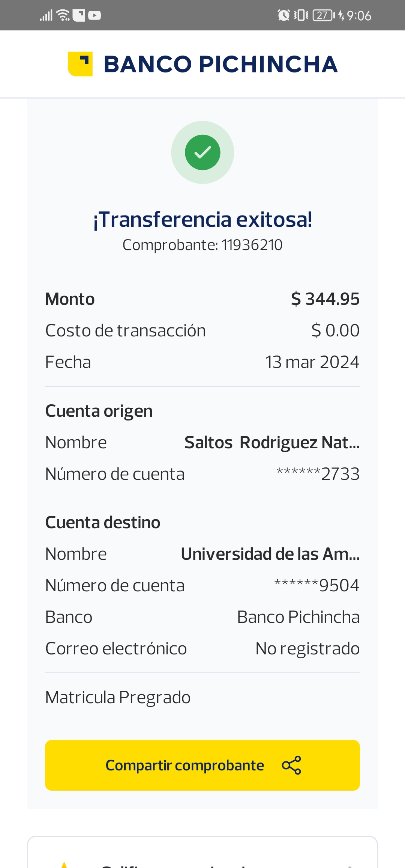Tap the Matricula Pregrado description text
This screenshot has height=868, width=405.
[x=118, y=698]
